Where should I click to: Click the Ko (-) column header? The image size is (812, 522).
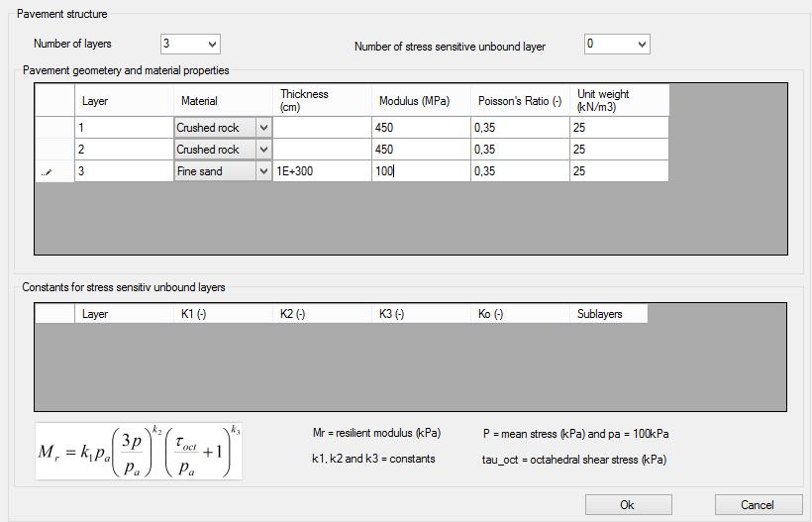[520, 314]
